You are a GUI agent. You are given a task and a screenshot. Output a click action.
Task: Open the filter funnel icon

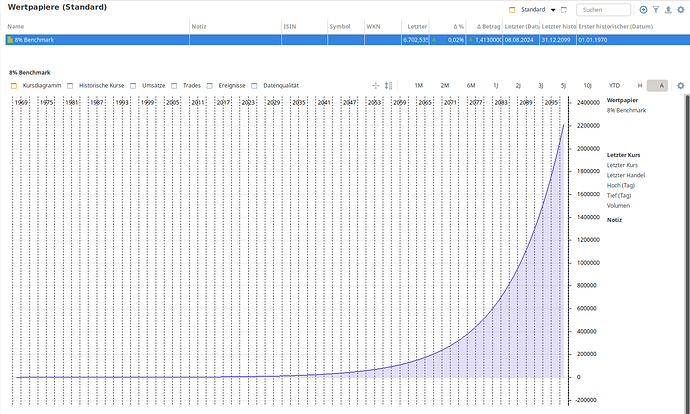tap(656, 9)
